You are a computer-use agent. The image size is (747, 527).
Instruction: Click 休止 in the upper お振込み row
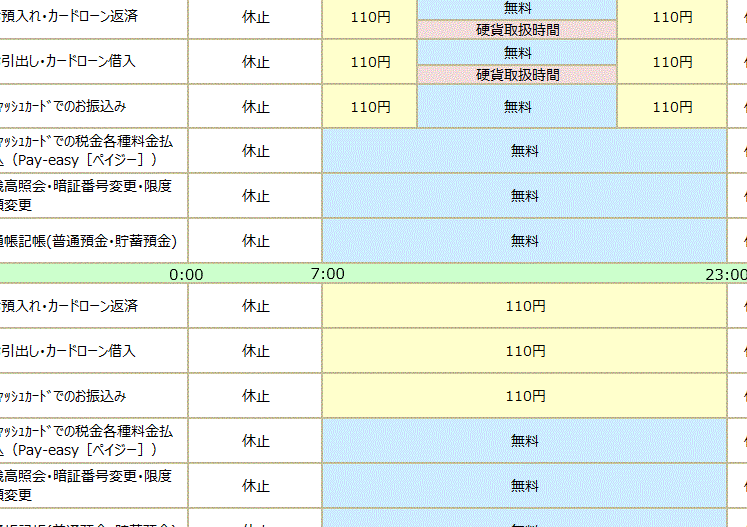[256, 107]
